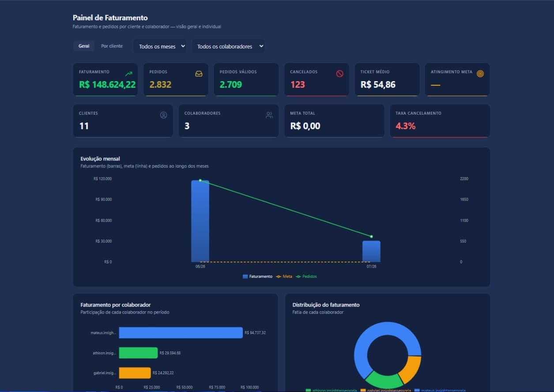Screen dimensions: 554x392
Task: Select the Pedidos data point above 07/26
Action: [x=371, y=237]
